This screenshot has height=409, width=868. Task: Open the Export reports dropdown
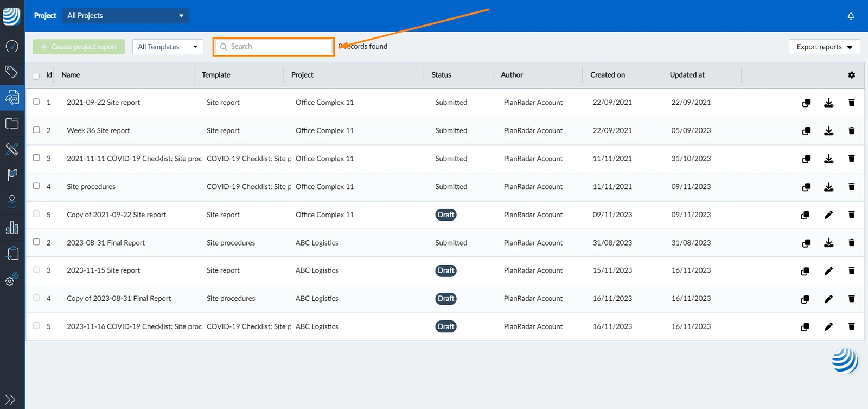824,47
